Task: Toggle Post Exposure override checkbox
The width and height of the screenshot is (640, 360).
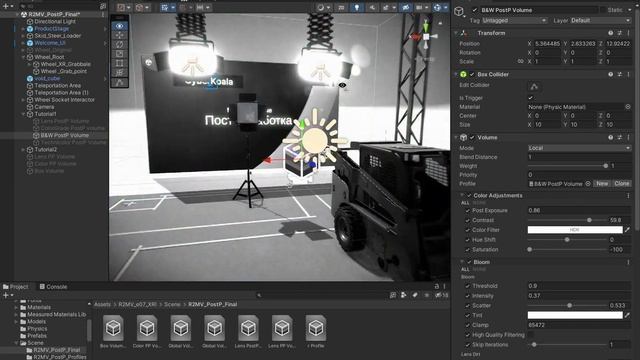Action: click(468, 211)
